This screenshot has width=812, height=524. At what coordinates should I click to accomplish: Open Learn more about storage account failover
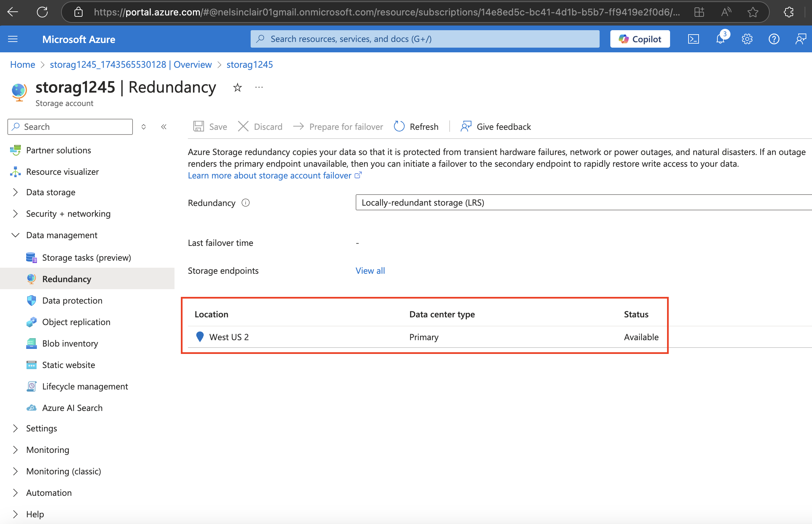pyautogui.click(x=274, y=175)
